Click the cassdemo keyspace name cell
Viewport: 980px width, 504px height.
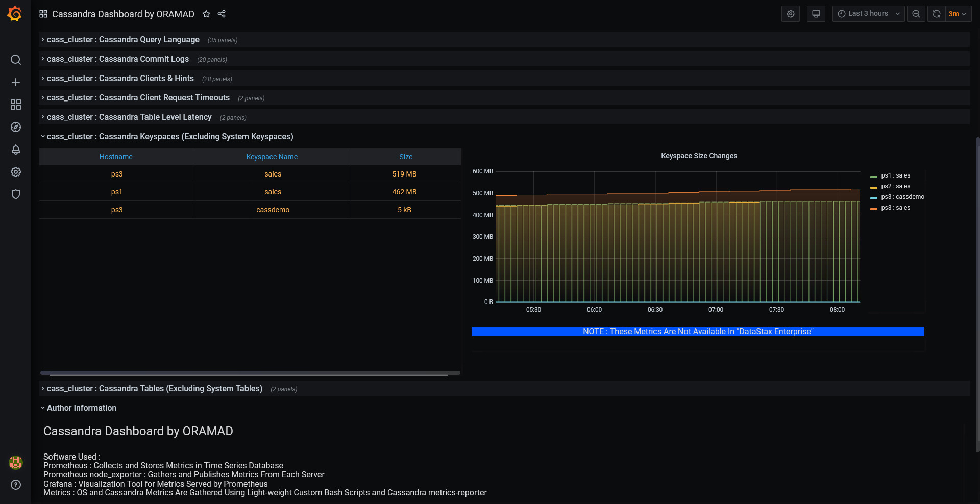pos(273,210)
